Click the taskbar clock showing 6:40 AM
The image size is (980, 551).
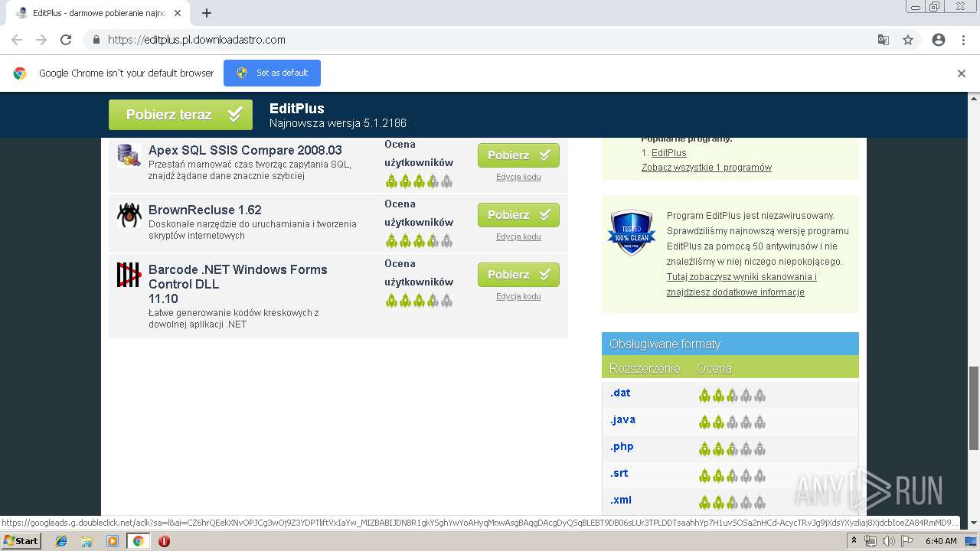point(941,541)
